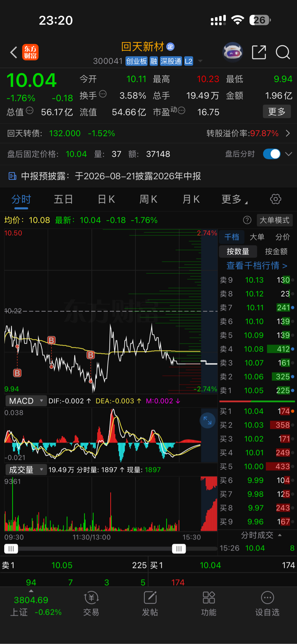Select 买2 10.03 order row
This screenshot has height=644, width=297.
point(257,425)
